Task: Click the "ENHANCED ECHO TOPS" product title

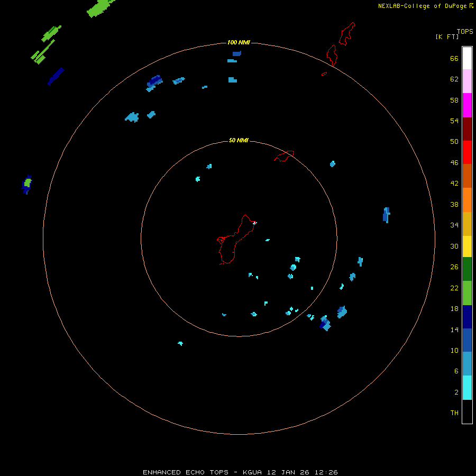Action: point(186,472)
